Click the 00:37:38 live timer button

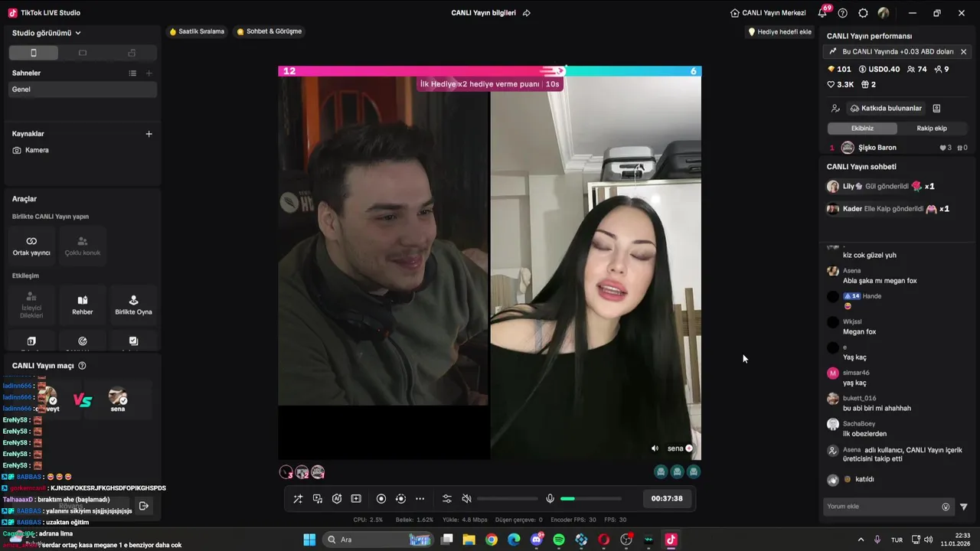(x=667, y=498)
